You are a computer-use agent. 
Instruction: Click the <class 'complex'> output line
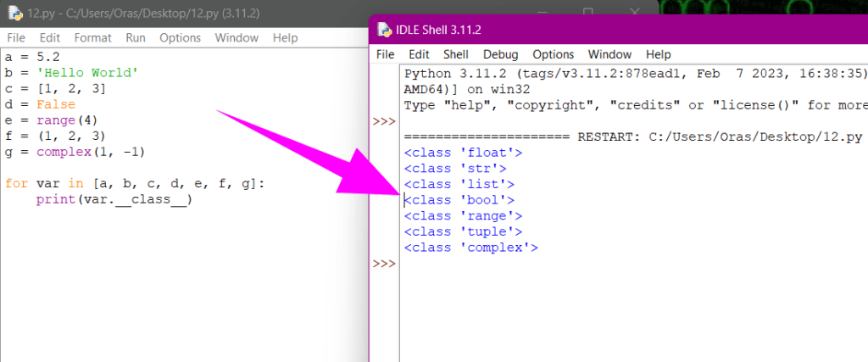coord(471,248)
